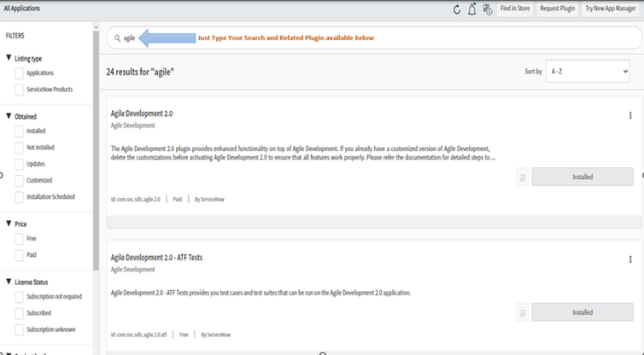Image resolution: width=644 pixels, height=355 pixels.
Task: Click the All Applications header title
Action: coord(21,9)
